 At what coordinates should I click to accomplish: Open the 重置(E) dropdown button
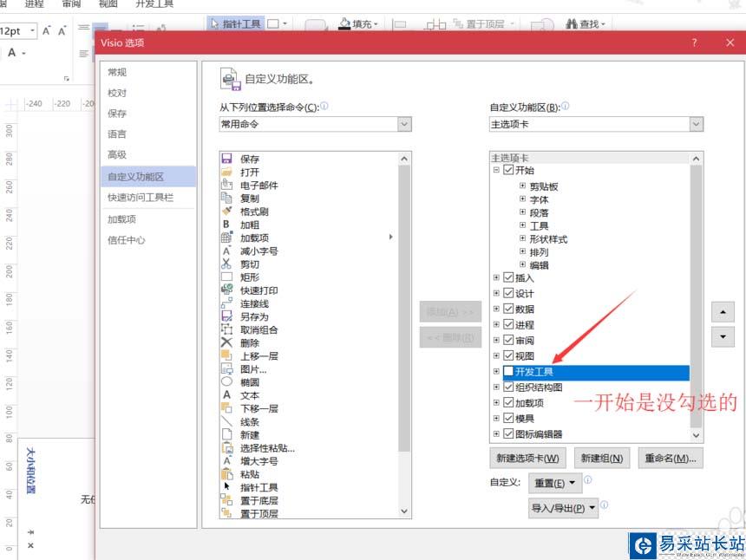(x=555, y=484)
